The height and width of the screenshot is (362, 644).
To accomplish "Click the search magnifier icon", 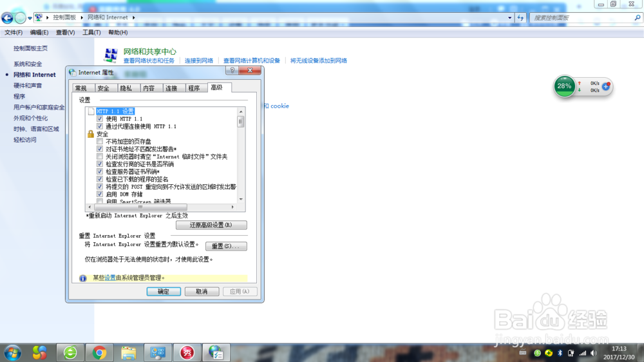I will [x=637, y=17].
